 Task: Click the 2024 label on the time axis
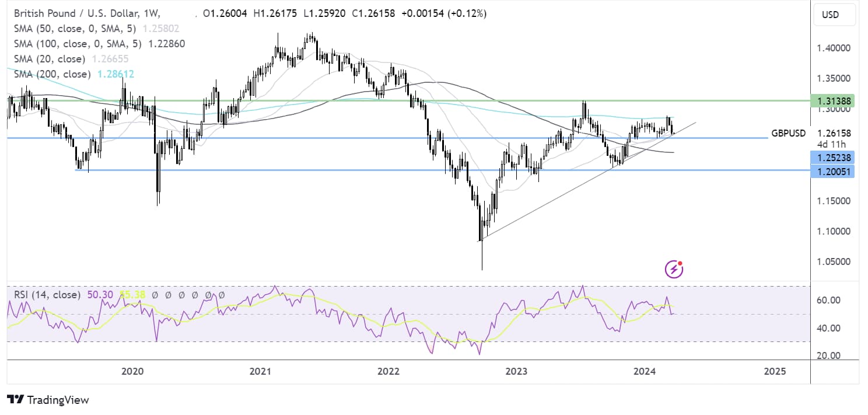646,371
